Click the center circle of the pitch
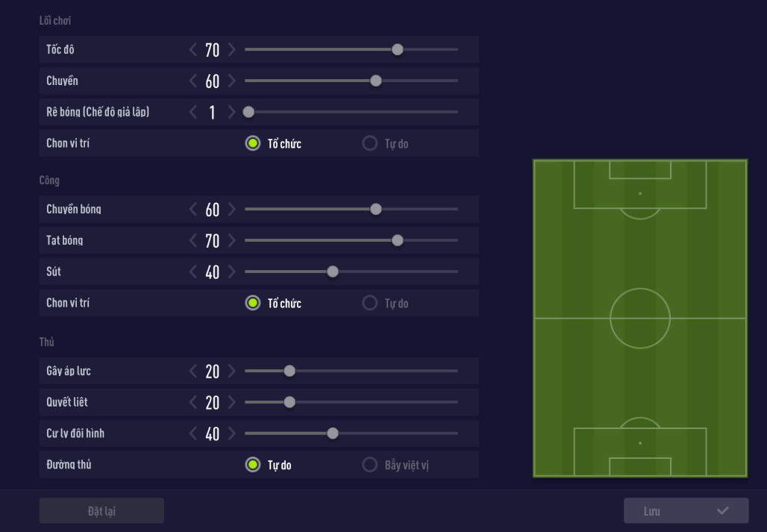The image size is (767, 532). tap(640, 319)
